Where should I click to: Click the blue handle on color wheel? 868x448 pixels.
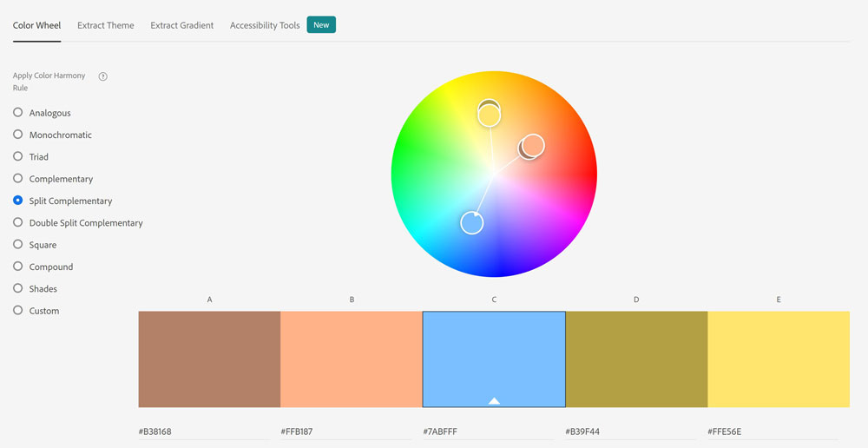(471, 223)
